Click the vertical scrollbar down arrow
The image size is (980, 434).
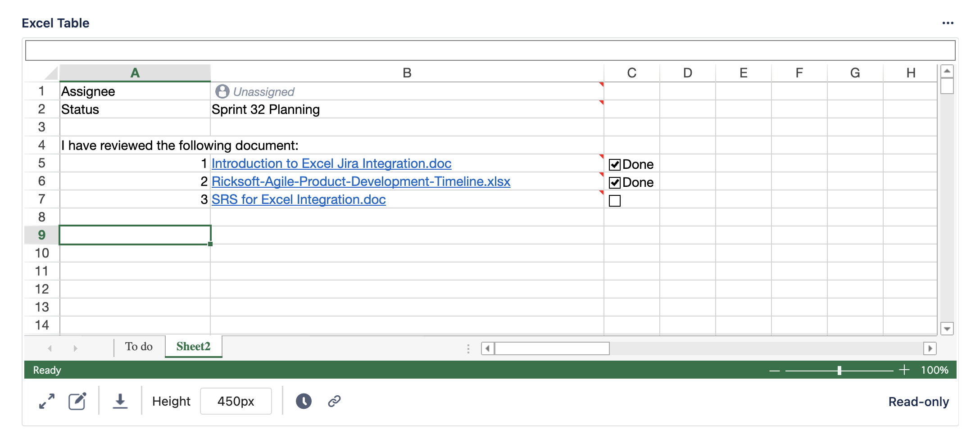coord(947,329)
